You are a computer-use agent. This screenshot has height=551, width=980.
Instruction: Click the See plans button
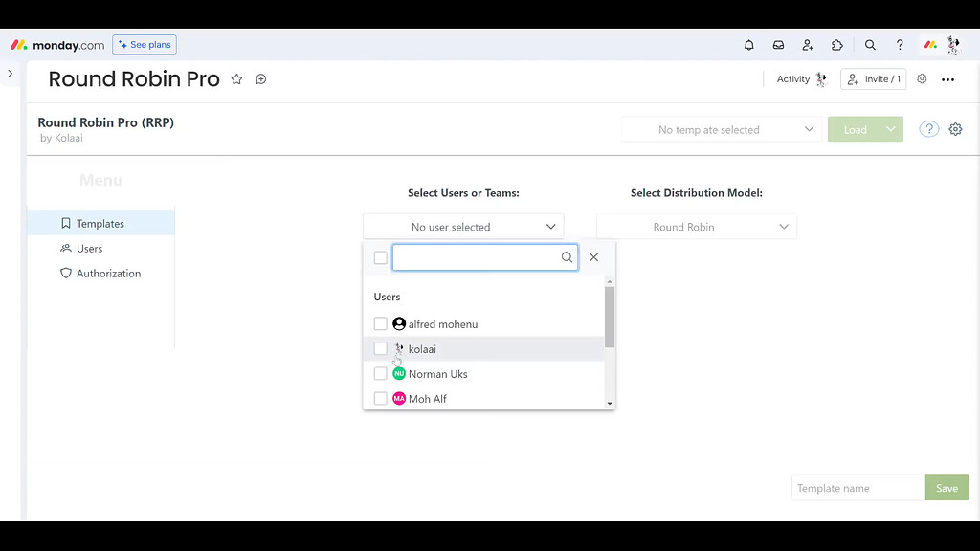(x=144, y=44)
